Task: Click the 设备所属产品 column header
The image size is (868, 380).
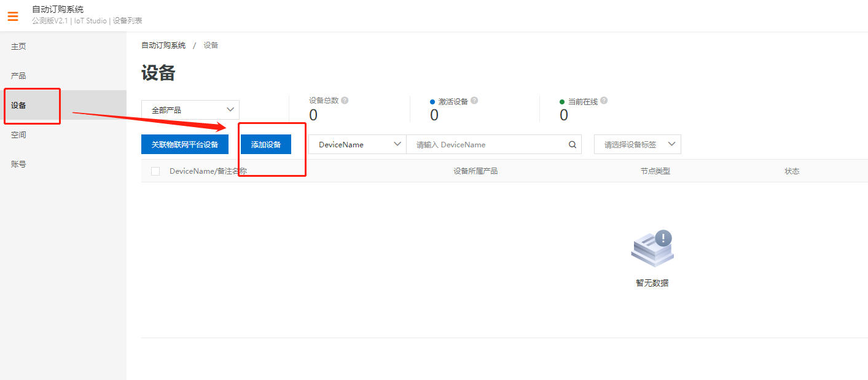Action: [475, 171]
